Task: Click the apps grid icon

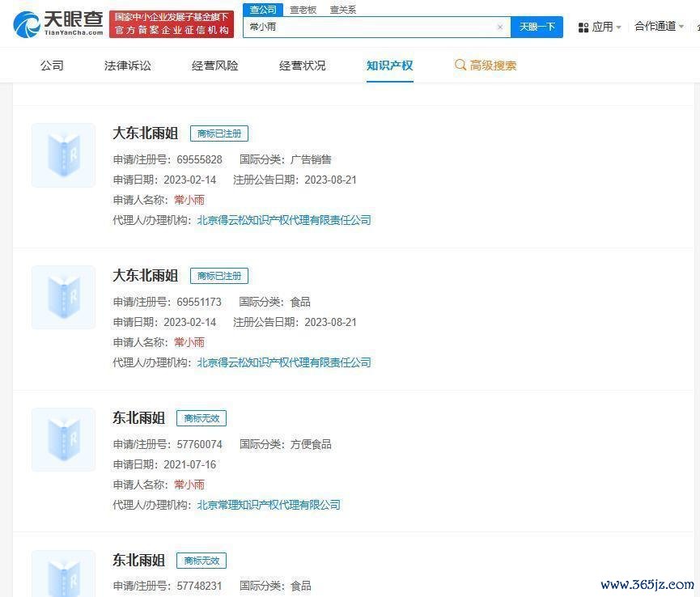Action: [583, 27]
